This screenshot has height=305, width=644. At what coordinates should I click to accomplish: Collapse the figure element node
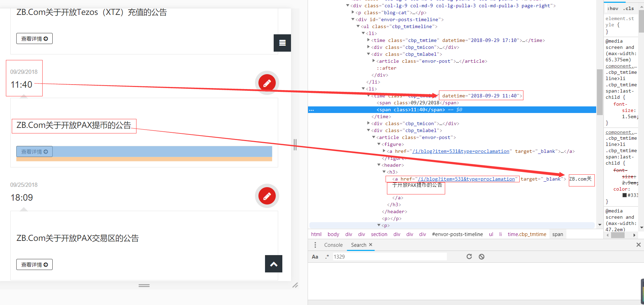(x=379, y=144)
